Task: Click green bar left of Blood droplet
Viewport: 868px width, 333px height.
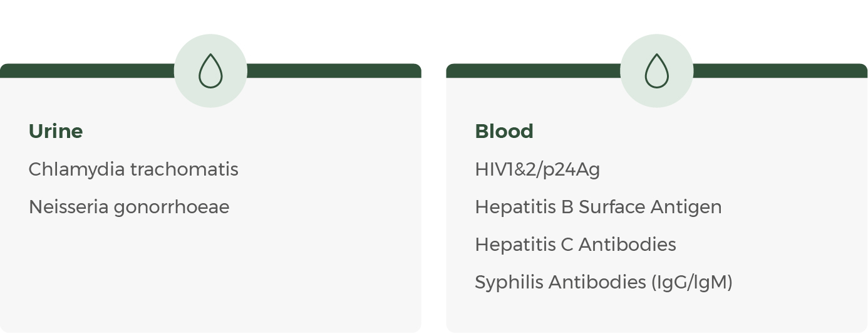Action: point(532,70)
